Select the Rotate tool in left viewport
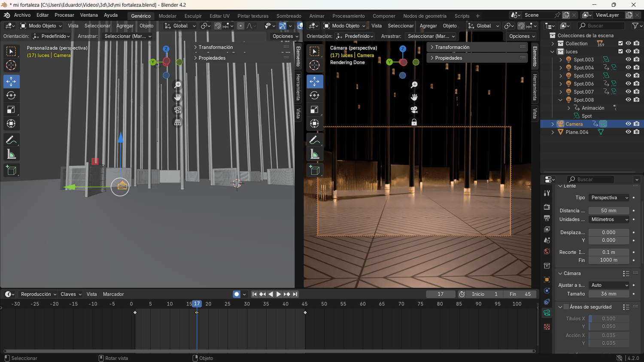 [11, 95]
